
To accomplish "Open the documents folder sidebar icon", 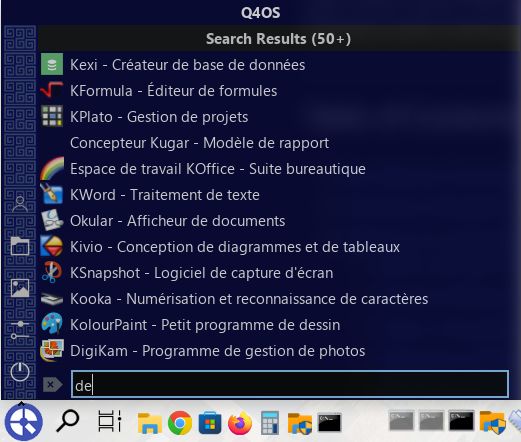I will coord(20,246).
